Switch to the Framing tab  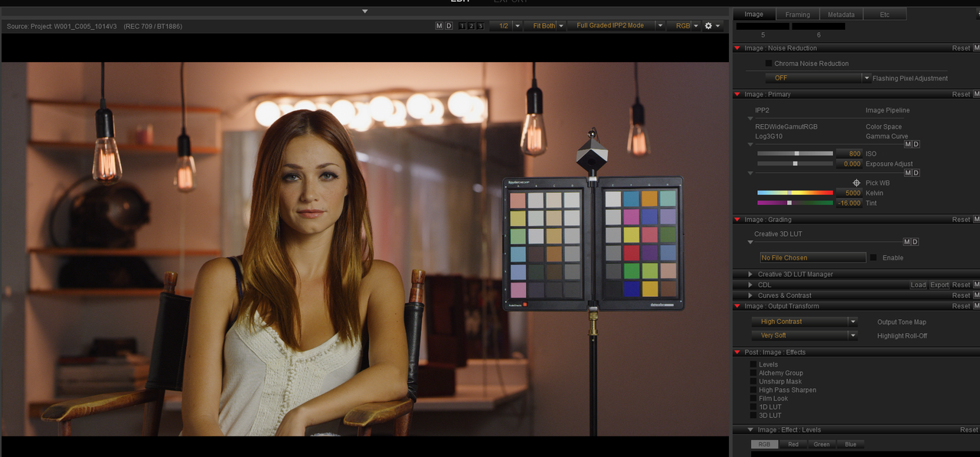click(798, 15)
